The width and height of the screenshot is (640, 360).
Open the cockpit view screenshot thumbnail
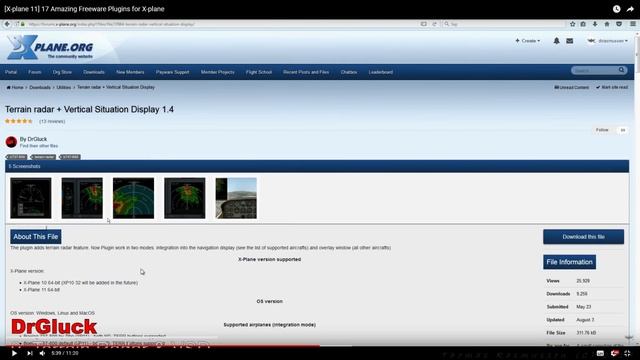point(236,198)
